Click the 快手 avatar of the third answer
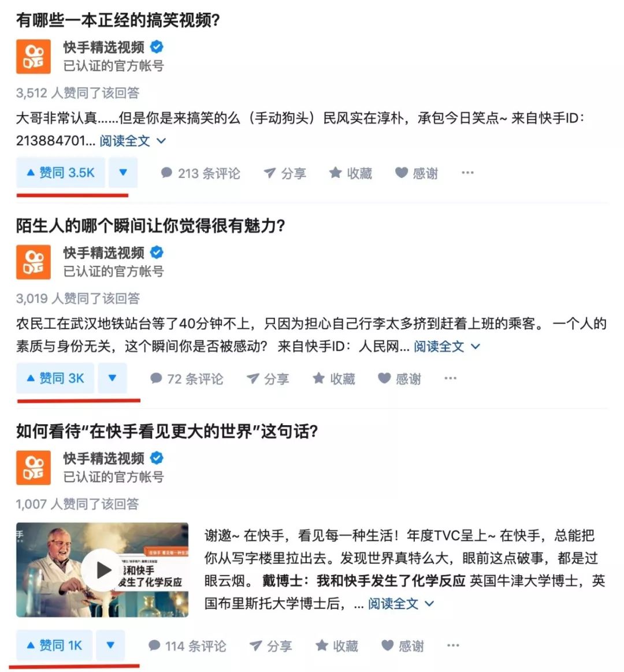The height and width of the screenshot is (672, 624). (34, 467)
